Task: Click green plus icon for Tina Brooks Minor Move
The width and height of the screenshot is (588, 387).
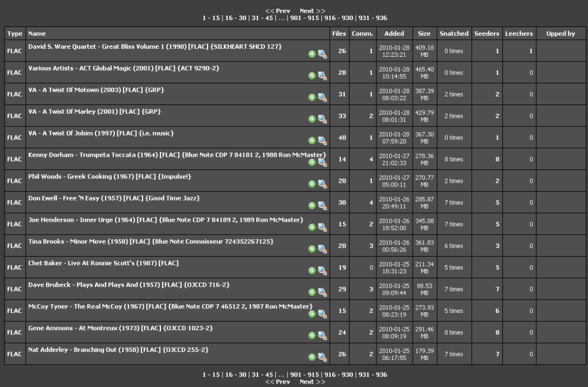Action: pos(312,249)
